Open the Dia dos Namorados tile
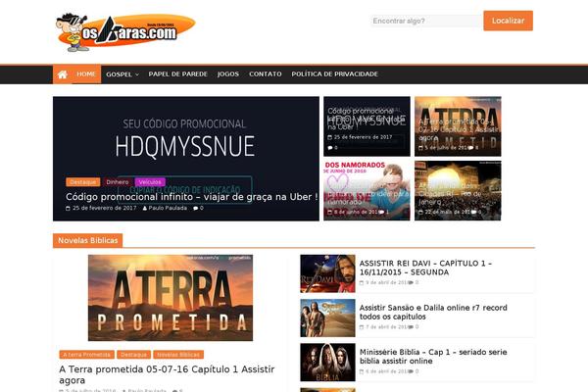This screenshot has width=588, height=392. (x=367, y=190)
